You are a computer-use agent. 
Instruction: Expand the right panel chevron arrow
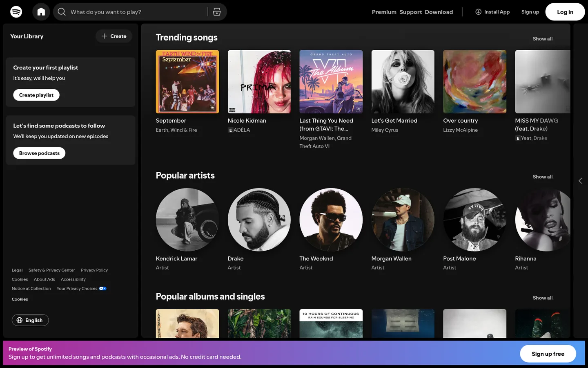(x=580, y=181)
